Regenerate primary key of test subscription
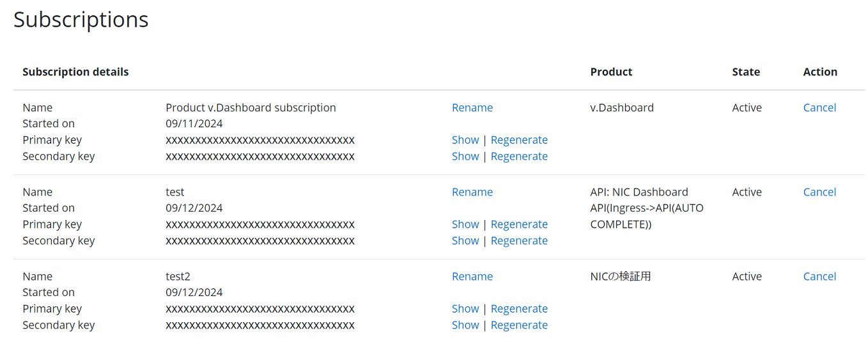868x358 pixels. pyautogui.click(x=519, y=224)
